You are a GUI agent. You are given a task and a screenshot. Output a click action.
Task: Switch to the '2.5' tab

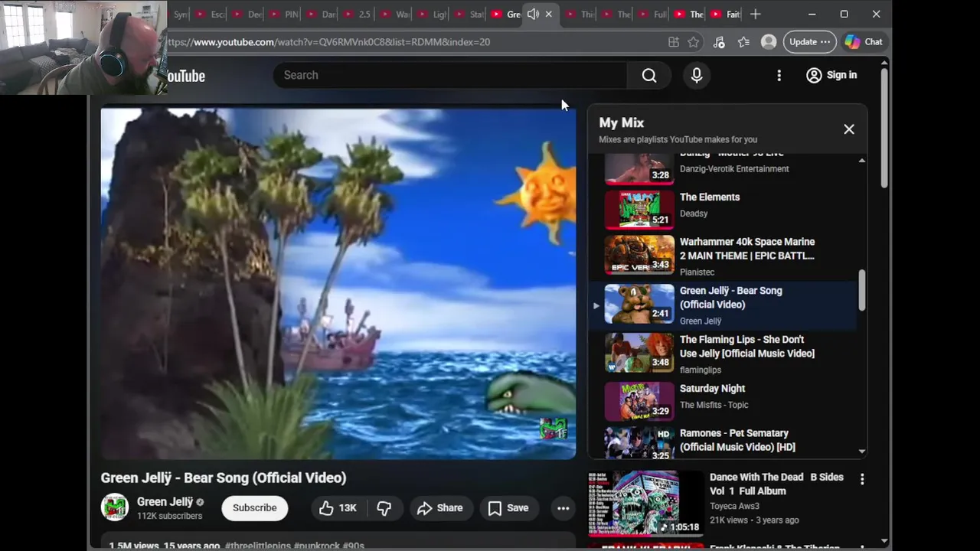pos(357,14)
